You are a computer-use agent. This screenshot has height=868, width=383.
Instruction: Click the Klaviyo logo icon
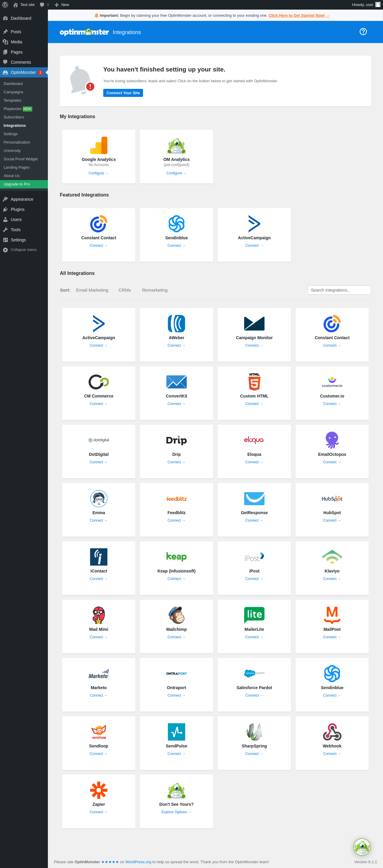(332, 557)
